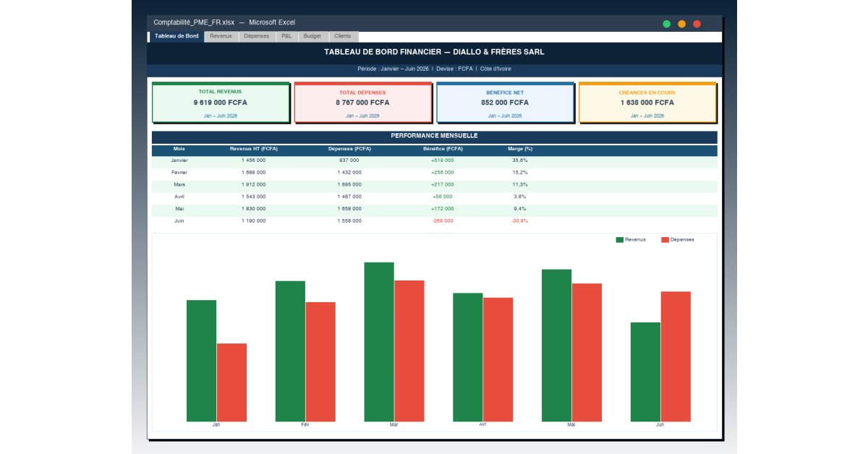Click the Bénéfice (FCFA) column header
The image size is (868, 454).
[443, 149]
